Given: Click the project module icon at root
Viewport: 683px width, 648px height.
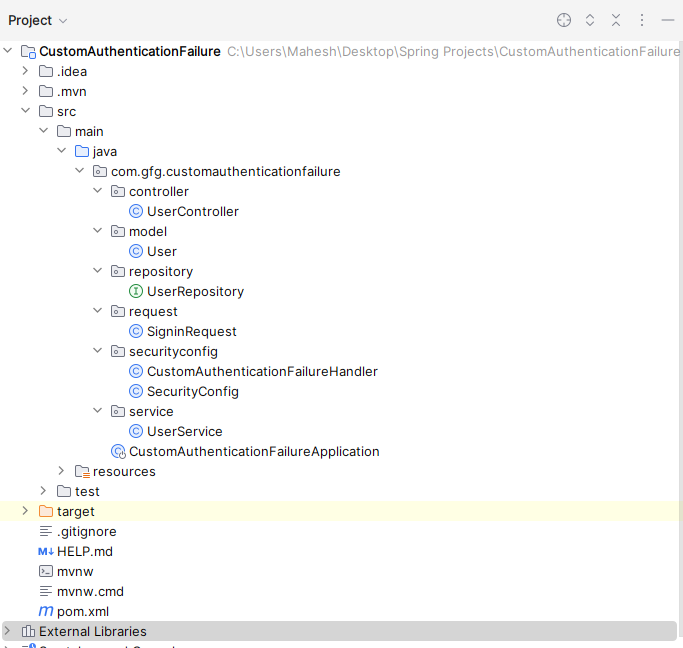Looking at the screenshot, I should [x=28, y=51].
